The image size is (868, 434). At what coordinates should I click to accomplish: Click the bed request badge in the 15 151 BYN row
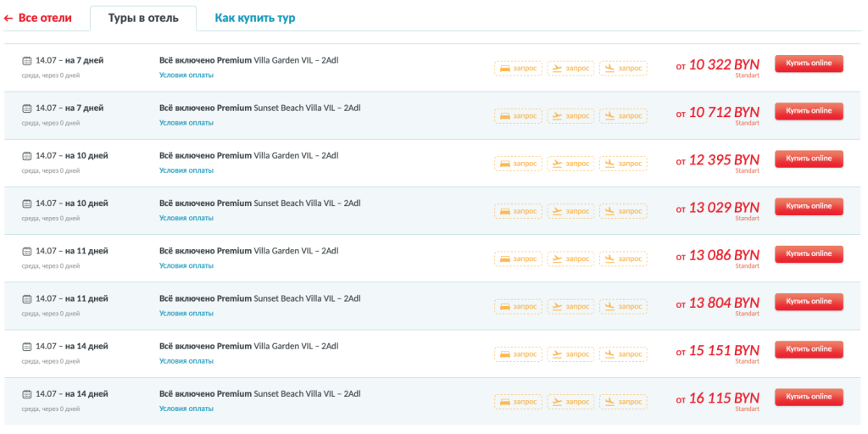(x=518, y=353)
